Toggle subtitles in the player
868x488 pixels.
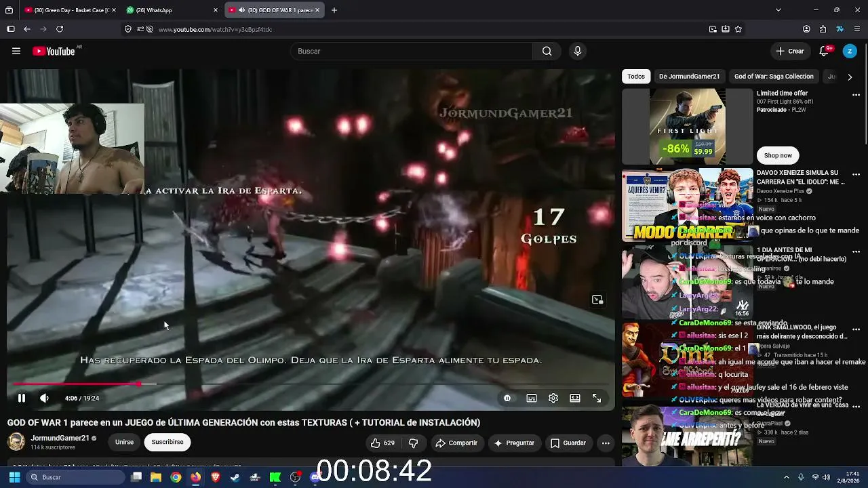[532, 399]
